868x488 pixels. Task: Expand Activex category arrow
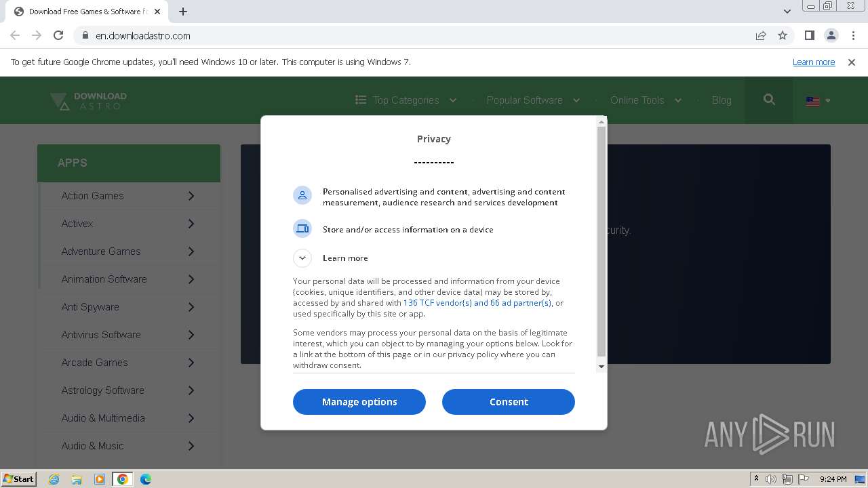pos(191,224)
